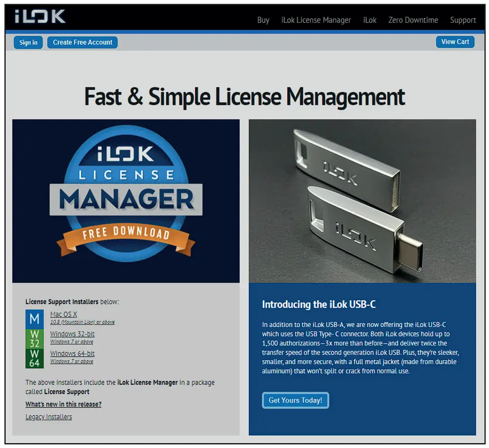Open the Buy menu item
Viewport: 489px width, 448px height.
tap(263, 20)
